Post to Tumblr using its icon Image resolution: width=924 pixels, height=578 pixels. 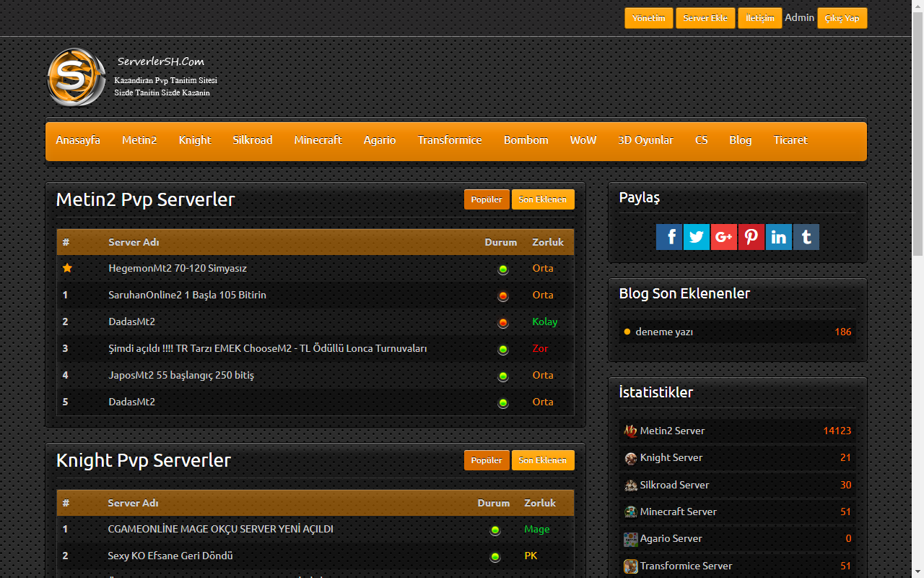pyautogui.click(x=806, y=237)
